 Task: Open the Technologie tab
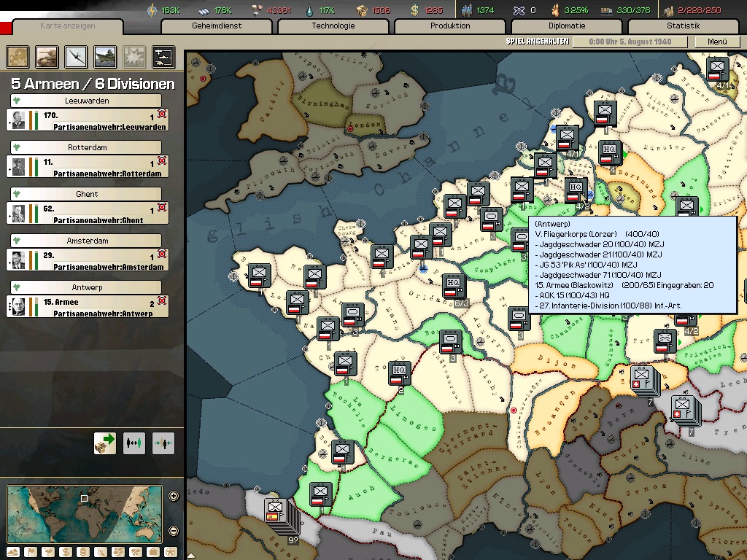pos(333,26)
